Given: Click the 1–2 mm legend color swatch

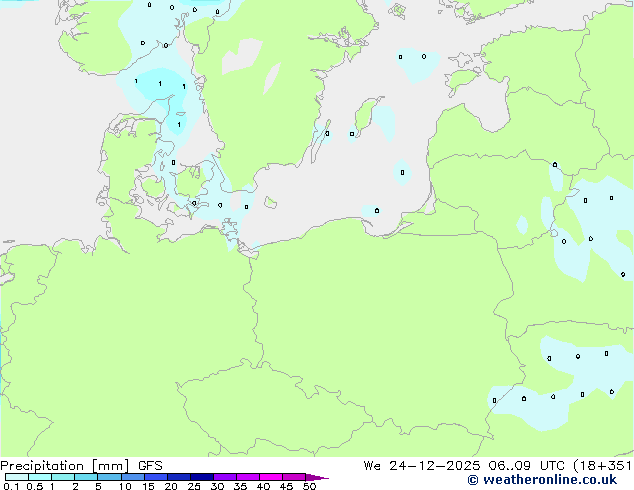Looking at the screenshot, I should (63, 477).
